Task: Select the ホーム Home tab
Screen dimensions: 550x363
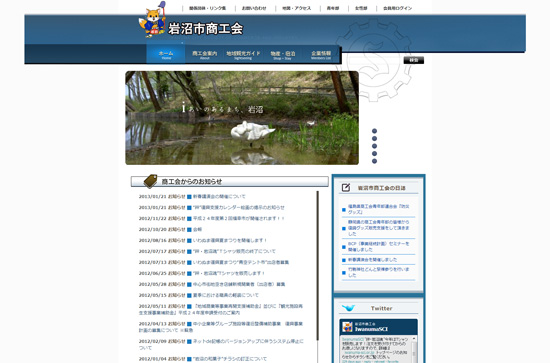Action: (166, 55)
